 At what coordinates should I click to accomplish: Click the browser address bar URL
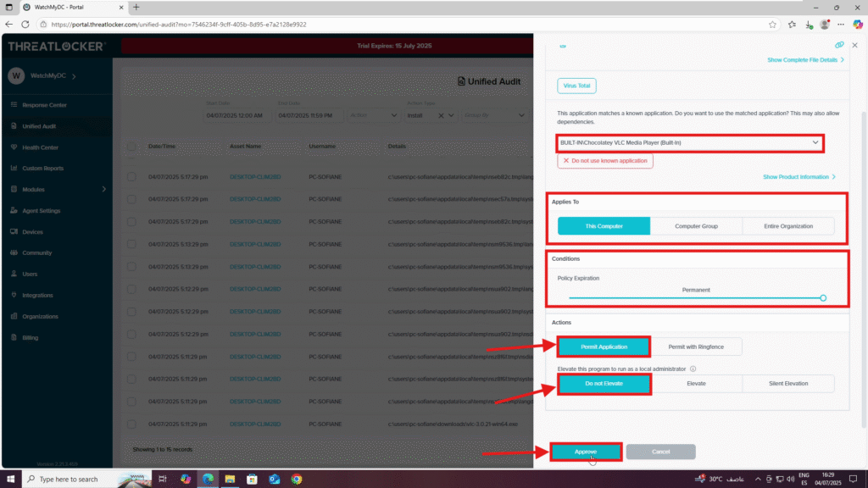(x=179, y=25)
